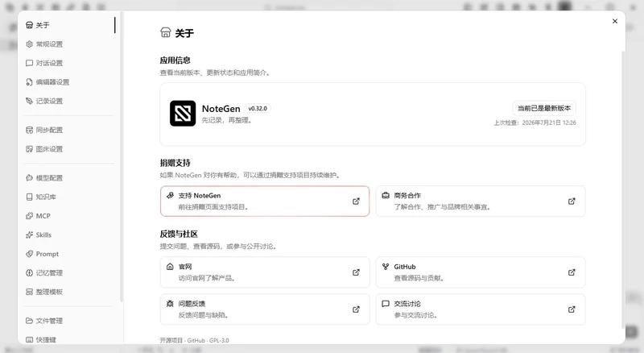
Task: Go to 对话设置 section
Action: (68, 63)
